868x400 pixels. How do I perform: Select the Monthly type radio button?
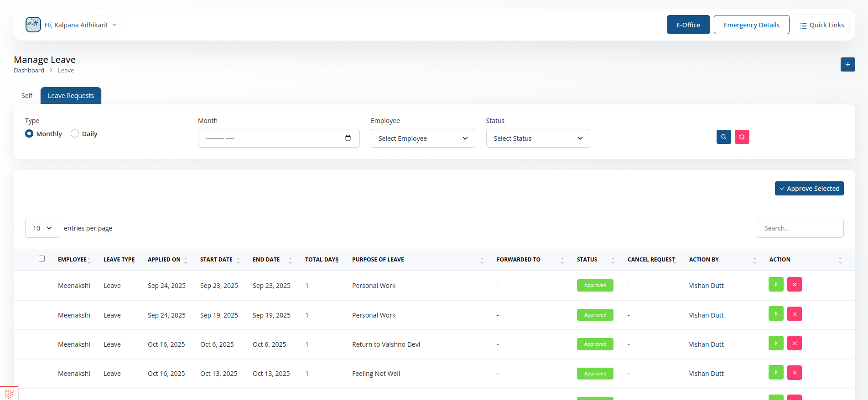click(29, 133)
